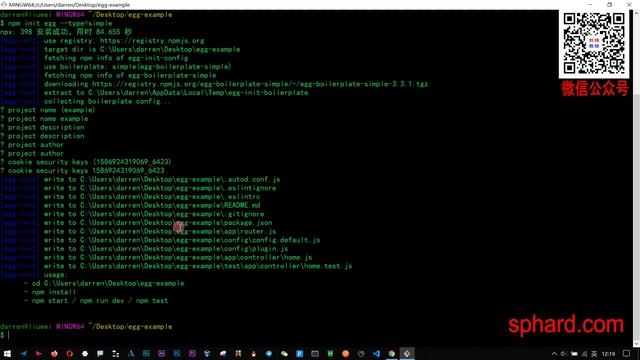The height and width of the screenshot is (360, 640).
Task: Show hidden system tray icons
Action: [554, 354]
